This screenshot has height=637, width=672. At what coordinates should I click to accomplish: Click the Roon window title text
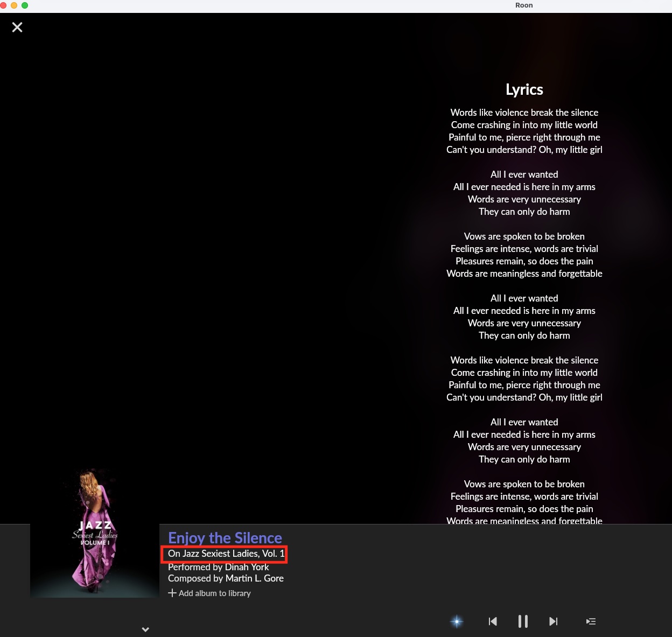coord(523,5)
